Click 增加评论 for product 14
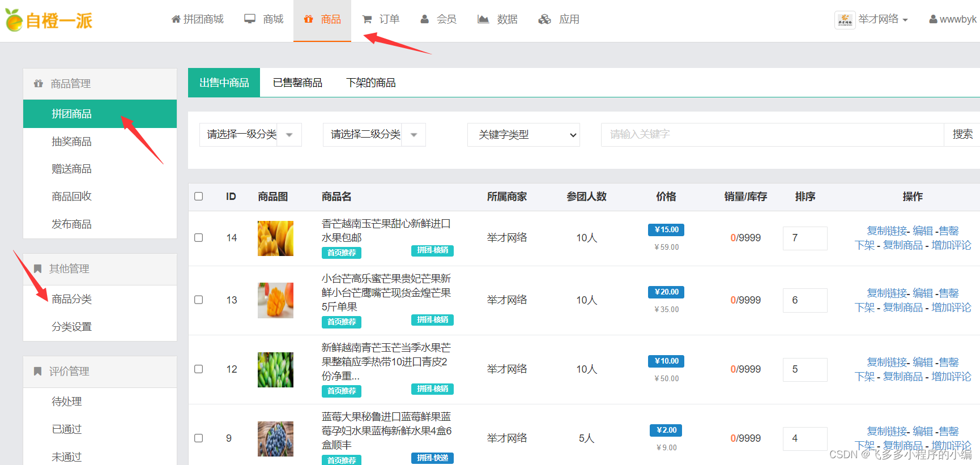The width and height of the screenshot is (980, 465). point(952,245)
